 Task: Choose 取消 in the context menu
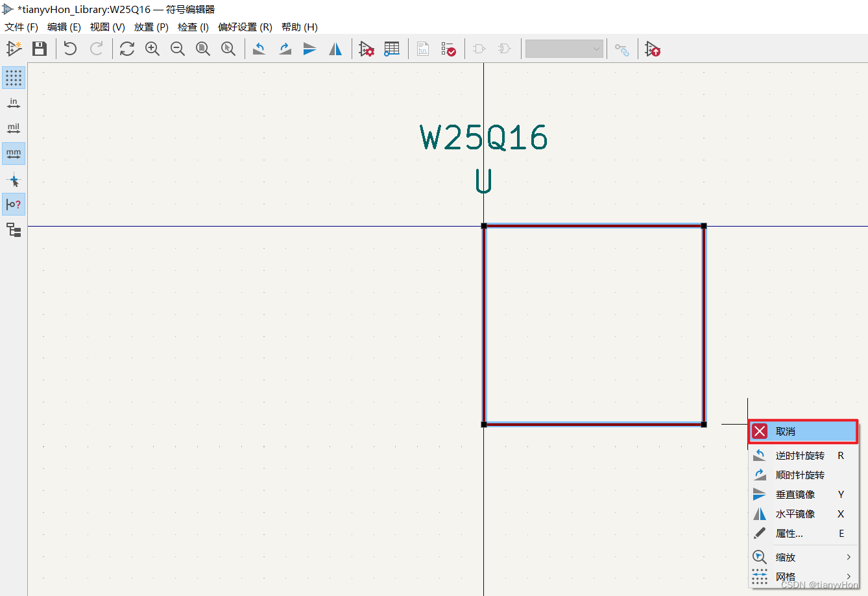click(804, 431)
